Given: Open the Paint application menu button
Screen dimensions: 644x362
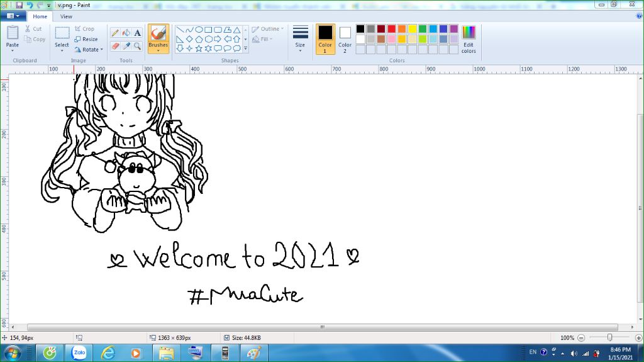Looking at the screenshot, I should [13, 16].
